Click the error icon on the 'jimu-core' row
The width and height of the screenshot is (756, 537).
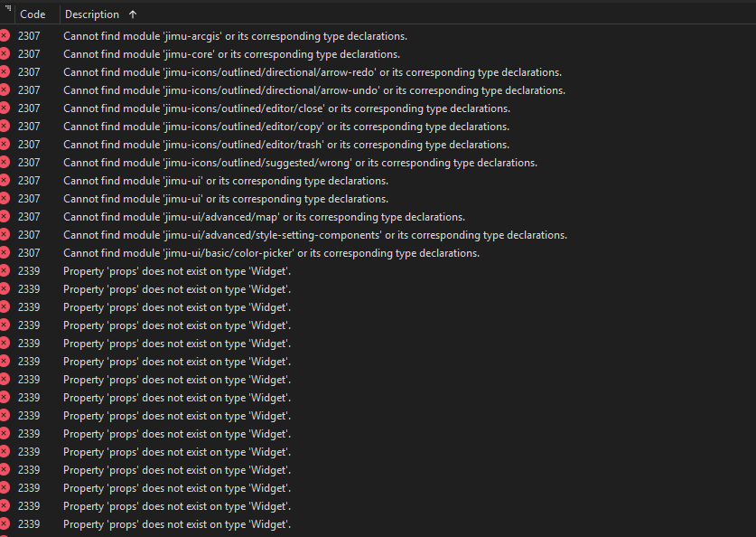tap(5, 53)
